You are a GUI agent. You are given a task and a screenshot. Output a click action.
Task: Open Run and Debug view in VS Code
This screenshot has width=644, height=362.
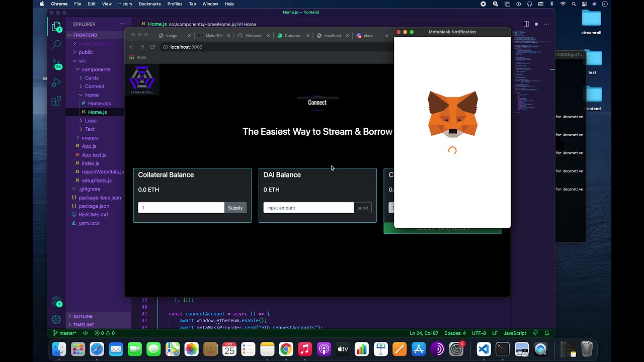(56, 82)
